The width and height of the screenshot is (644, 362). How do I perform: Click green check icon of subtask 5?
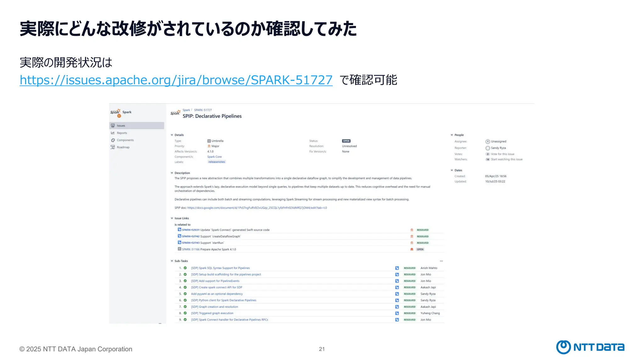click(x=185, y=294)
